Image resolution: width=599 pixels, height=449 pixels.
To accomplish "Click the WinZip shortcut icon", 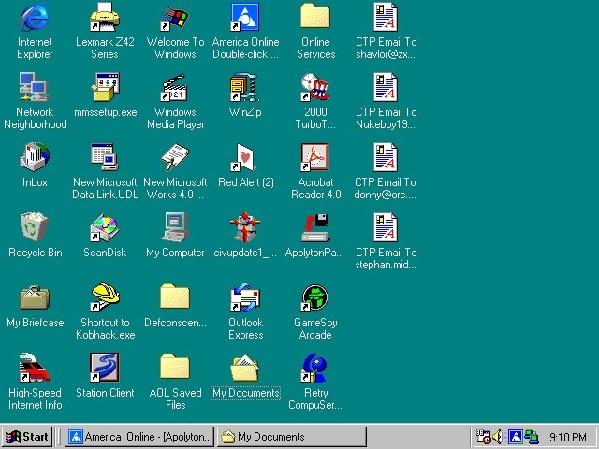I will point(245,88).
